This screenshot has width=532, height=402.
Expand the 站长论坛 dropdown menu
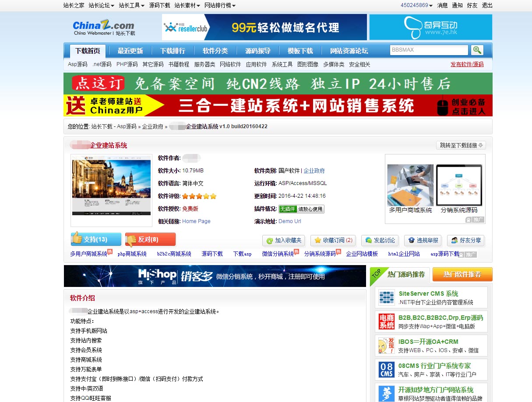click(x=101, y=6)
